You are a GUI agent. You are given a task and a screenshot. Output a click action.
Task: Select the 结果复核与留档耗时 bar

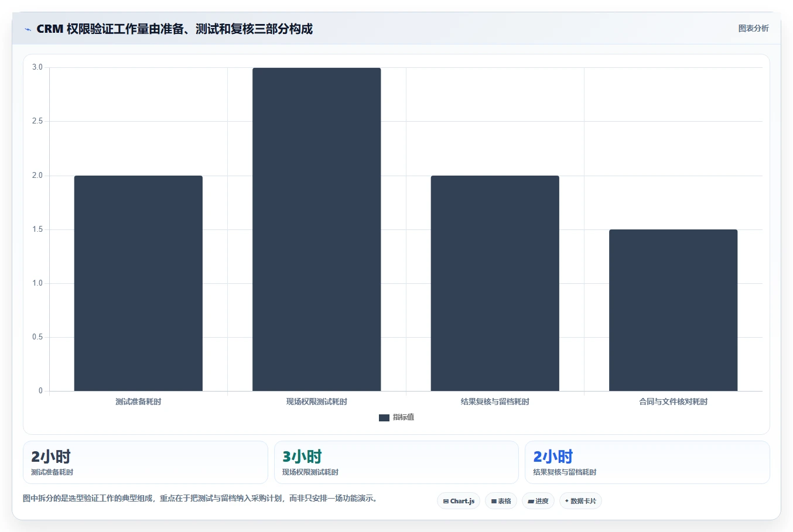(495, 283)
